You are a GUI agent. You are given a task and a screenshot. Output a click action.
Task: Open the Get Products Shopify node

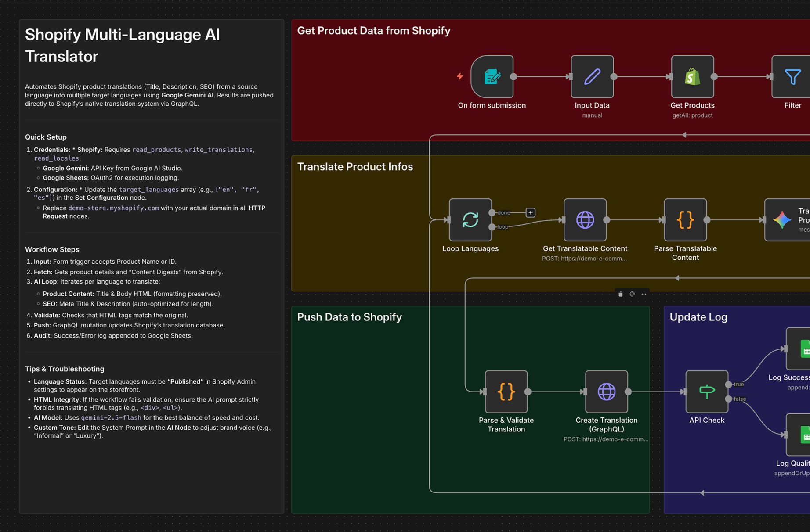tap(692, 77)
